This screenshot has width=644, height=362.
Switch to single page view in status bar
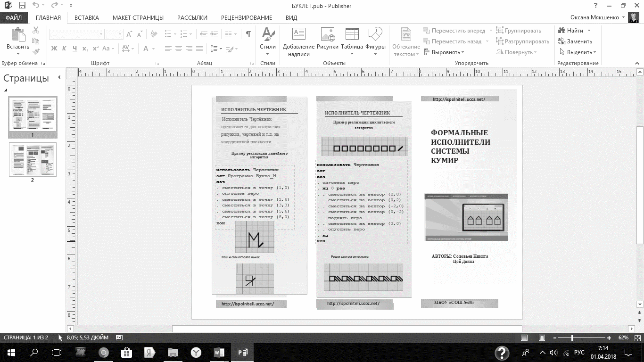pyautogui.click(x=524, y=338)
